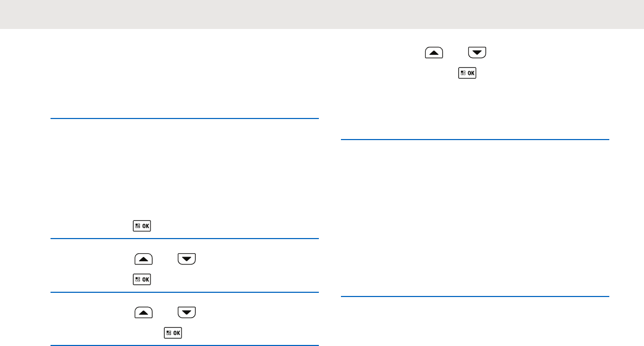644x346 pixels.
Task: Click the upper down-arrow key icon in left column
Action: point(187,259)
